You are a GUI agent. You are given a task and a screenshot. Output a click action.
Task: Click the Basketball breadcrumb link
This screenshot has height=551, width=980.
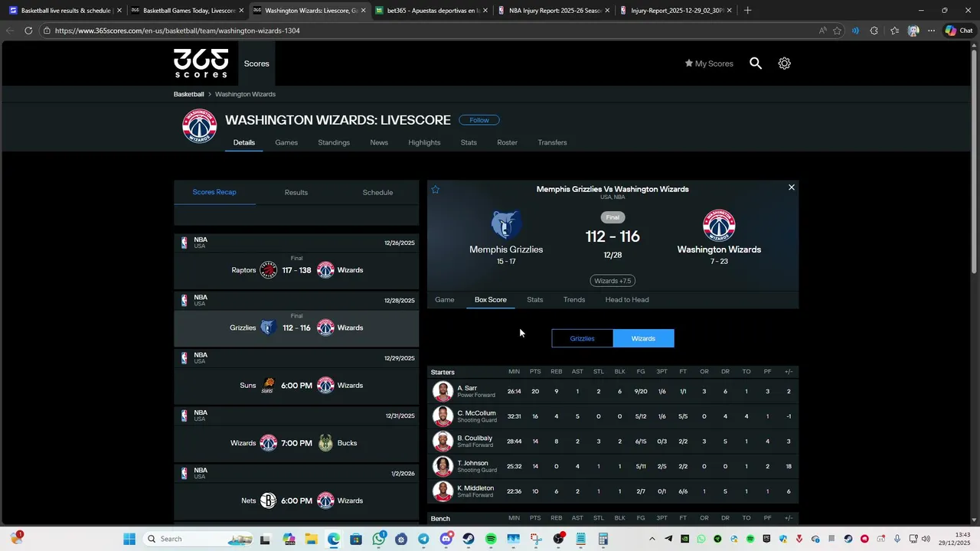(188, 94)
